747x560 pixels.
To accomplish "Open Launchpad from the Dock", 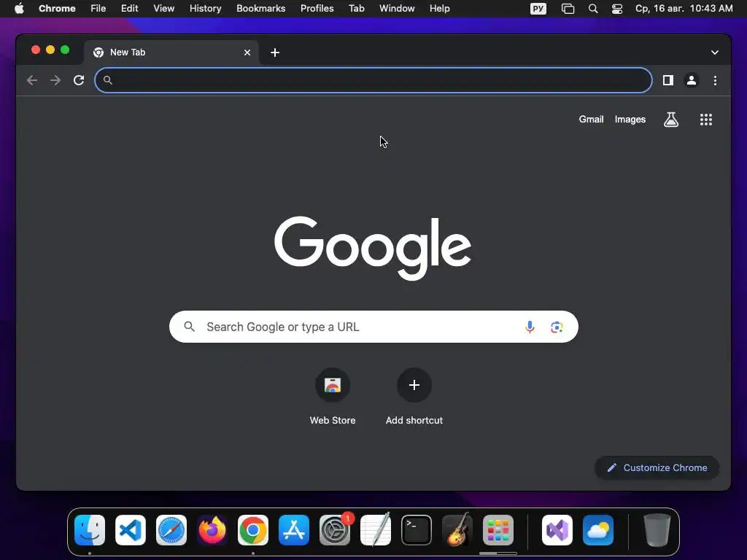I will [498, 530].
